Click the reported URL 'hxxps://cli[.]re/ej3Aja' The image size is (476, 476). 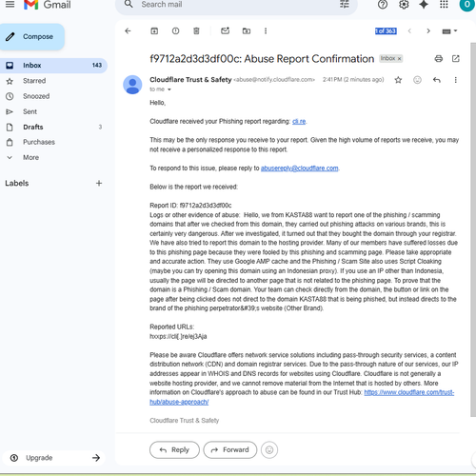click(178, 336)
